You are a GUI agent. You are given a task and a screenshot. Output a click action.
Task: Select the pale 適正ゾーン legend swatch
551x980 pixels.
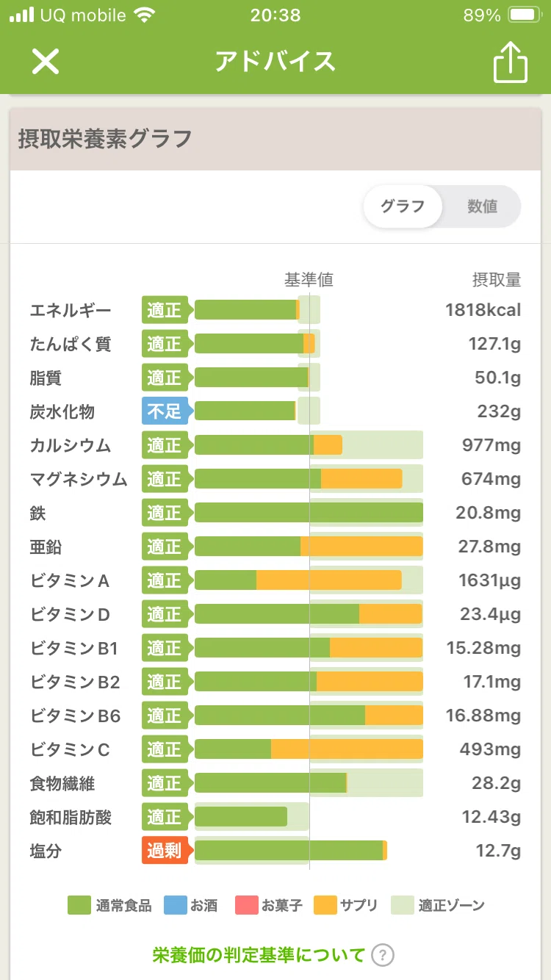tap(403, 905)
